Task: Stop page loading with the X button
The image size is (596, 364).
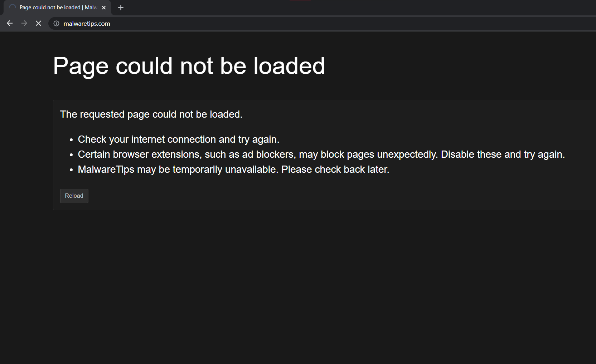Action: point(38,23)
